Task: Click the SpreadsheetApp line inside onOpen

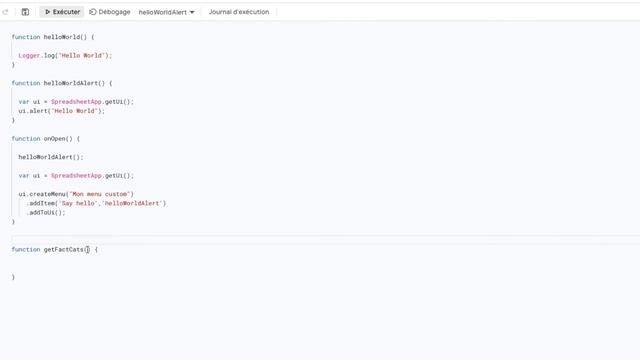Action: (x=76, y=176)
